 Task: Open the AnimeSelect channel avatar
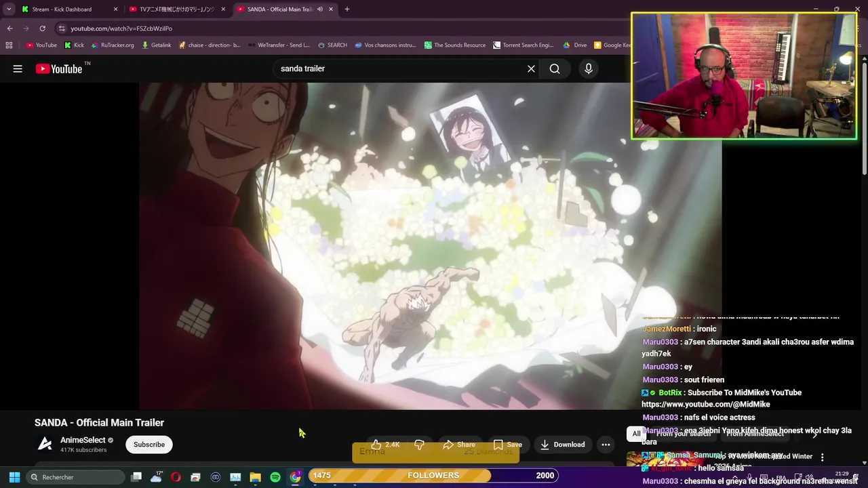pos(45,444)
